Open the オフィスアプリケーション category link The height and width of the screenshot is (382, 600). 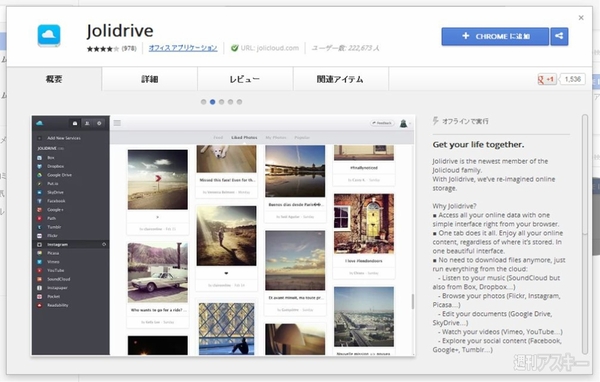[183, 48]
